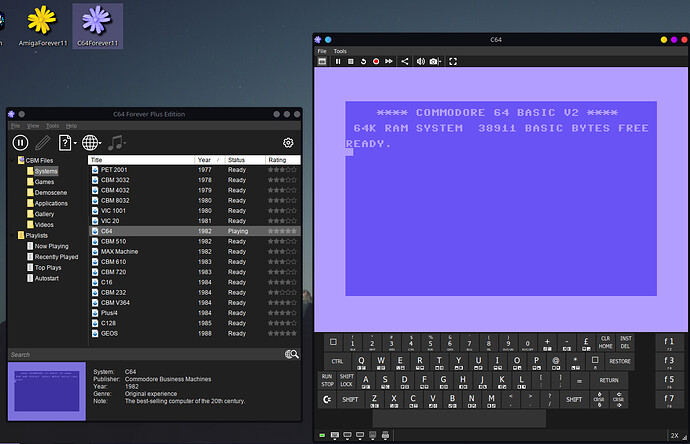The width and height of the screenshot is (690, 444).
Task: Click the virtual keyboard space bar
Action: point(459,418)
